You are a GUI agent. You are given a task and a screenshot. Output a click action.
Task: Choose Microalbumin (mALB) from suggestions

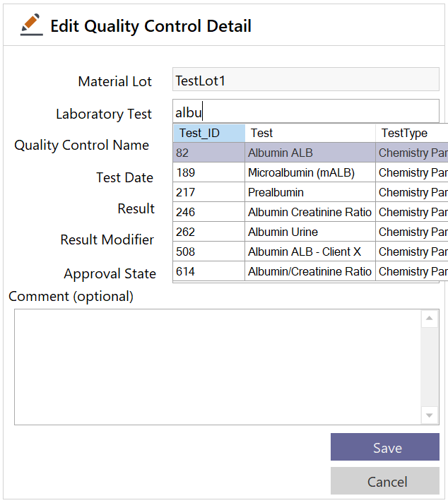301,172
